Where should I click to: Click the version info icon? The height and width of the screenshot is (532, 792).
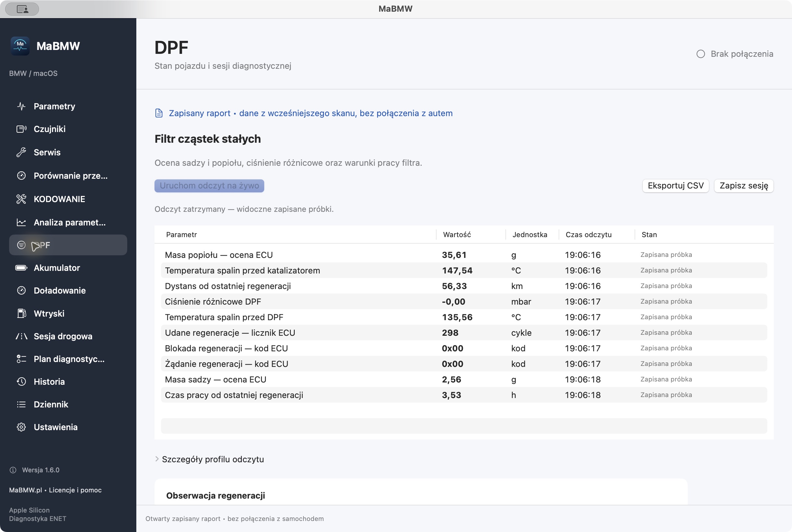(13, 470)
